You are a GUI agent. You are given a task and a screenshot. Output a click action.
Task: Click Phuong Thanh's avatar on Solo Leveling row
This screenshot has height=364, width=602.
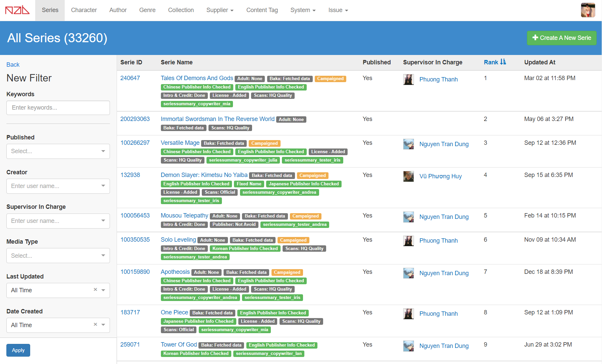coord(408,241)
